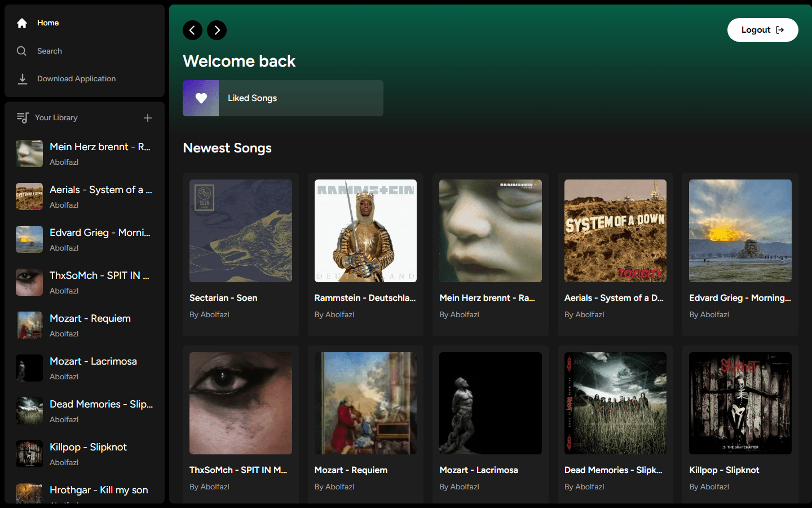The image size is (812, 508).
Task: Select Hrothgar thumbnail in library sidebar
Action: coord(29,493)
